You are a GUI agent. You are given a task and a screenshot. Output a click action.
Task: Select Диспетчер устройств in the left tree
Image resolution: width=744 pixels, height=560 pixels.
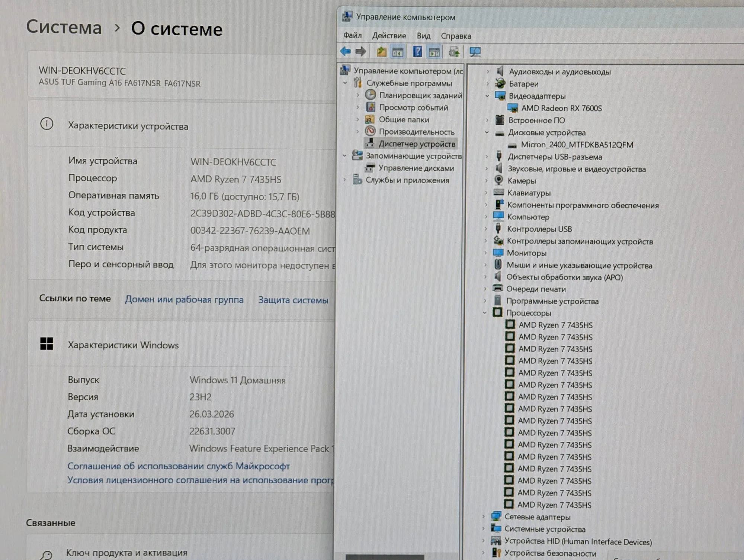(x=417, y=144)
